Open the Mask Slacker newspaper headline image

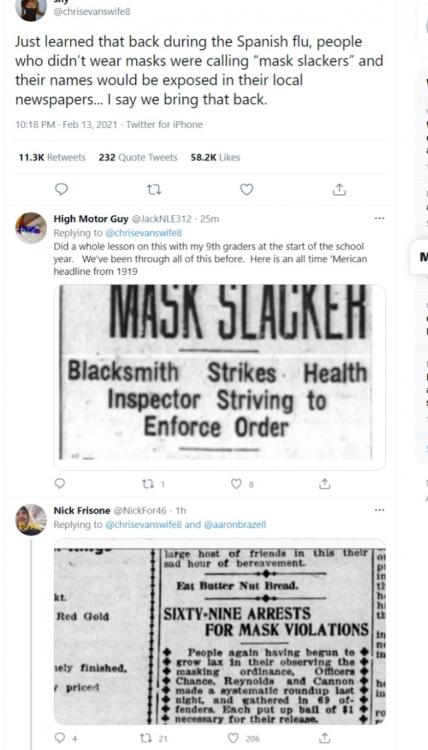tap(219, 377)
